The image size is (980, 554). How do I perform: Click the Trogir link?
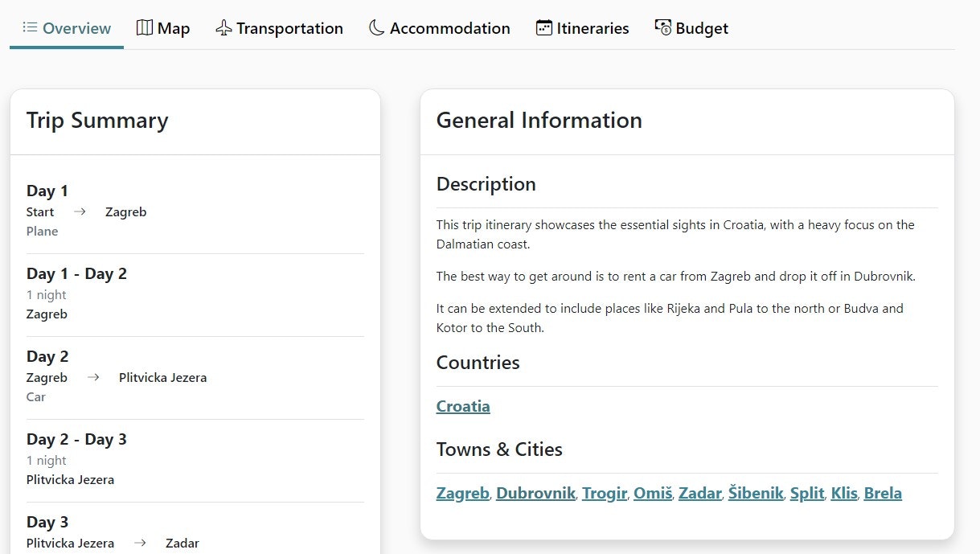click(x=605, y=493)
